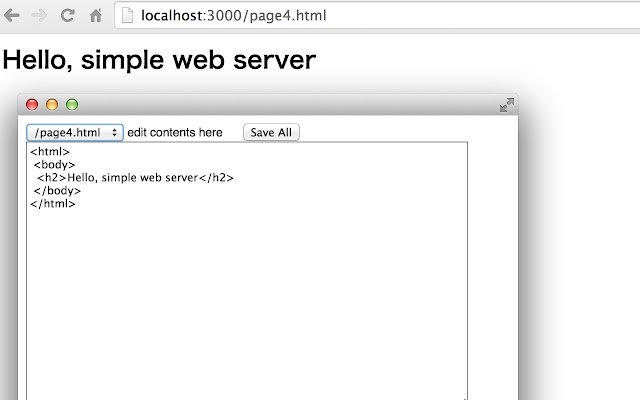Image resolution: width=640 pixels, height=400 pixels.
Task: Place cursor on the opening <body> line
Action: [54, 164]
